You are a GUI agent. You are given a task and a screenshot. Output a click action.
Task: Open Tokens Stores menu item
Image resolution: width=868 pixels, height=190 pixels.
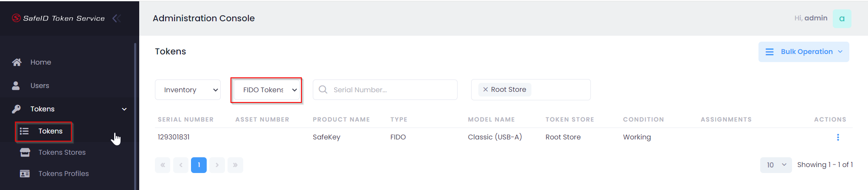(x=62, y=152)
